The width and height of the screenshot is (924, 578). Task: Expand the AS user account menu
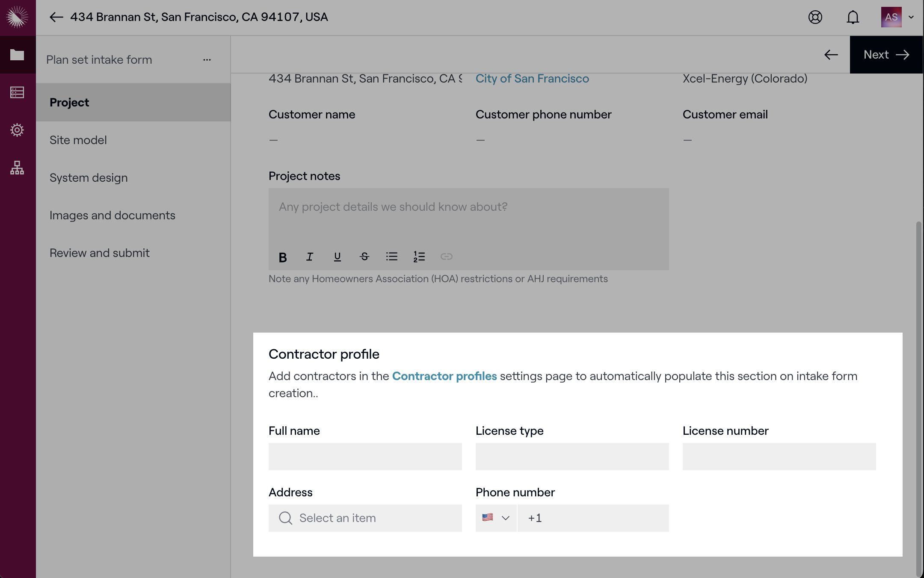pos(897,17)
